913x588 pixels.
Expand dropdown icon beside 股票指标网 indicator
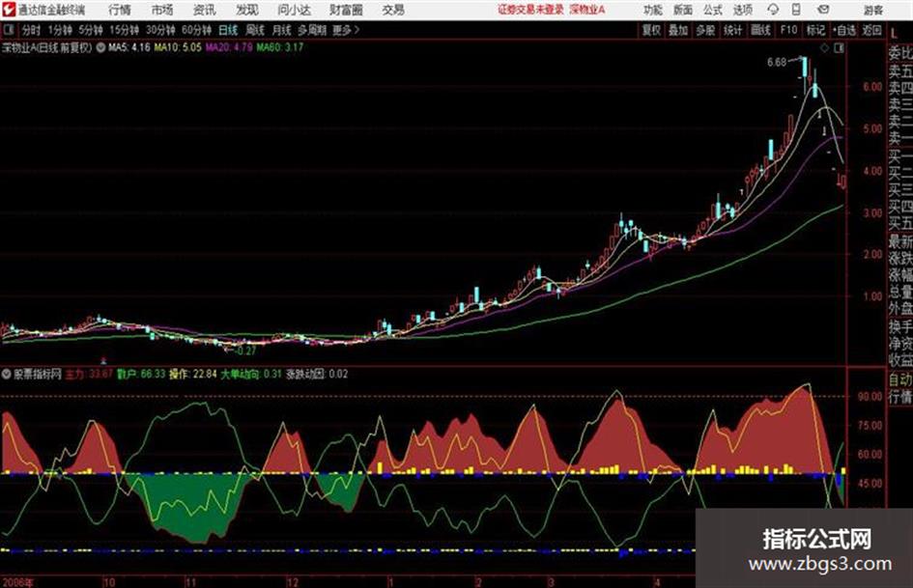click(x=7, y=375)
